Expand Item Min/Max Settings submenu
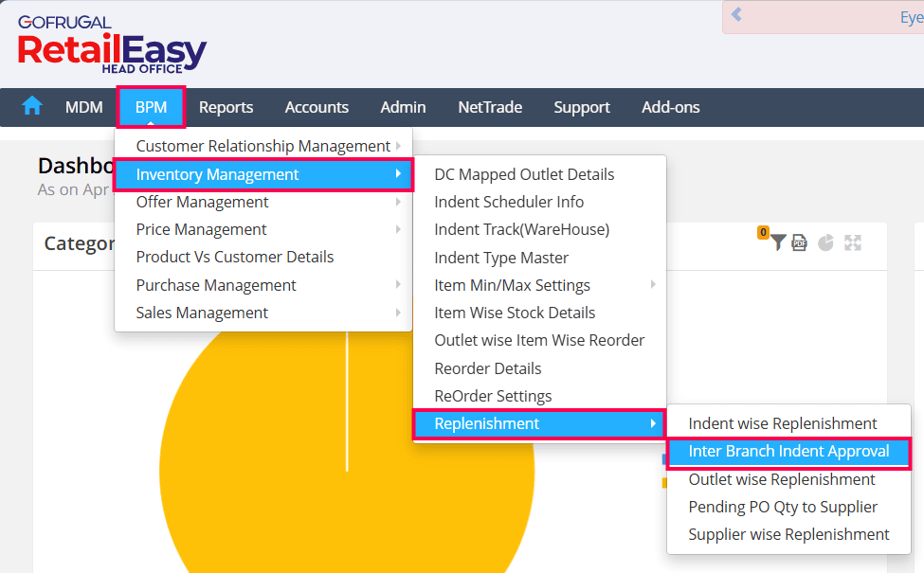The image size is (924, 573). (540, 285)
